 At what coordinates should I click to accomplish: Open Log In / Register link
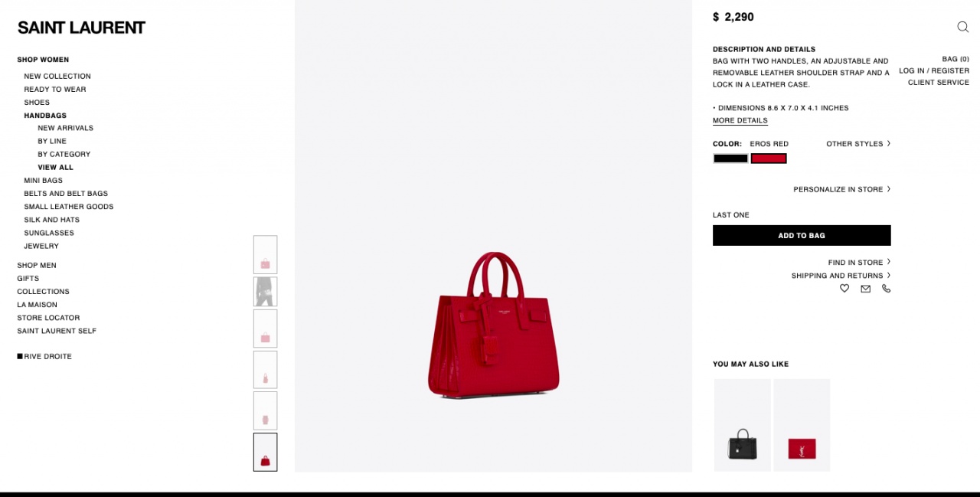coord(934,71)
